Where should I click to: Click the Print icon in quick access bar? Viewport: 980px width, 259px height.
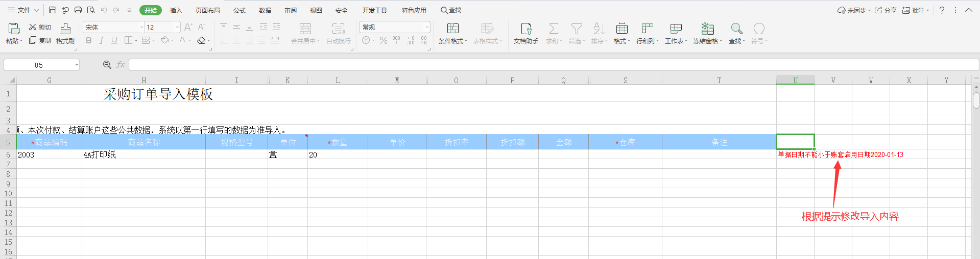pyautogui.click(x=78, y=10)
